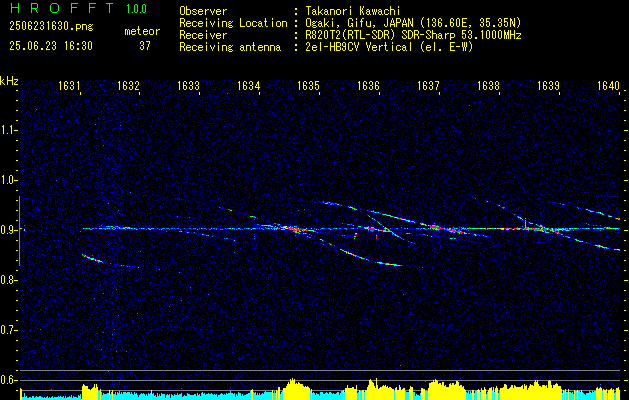Click the kHz axis unit label
629x400 pixels.
tap(9, 81)
